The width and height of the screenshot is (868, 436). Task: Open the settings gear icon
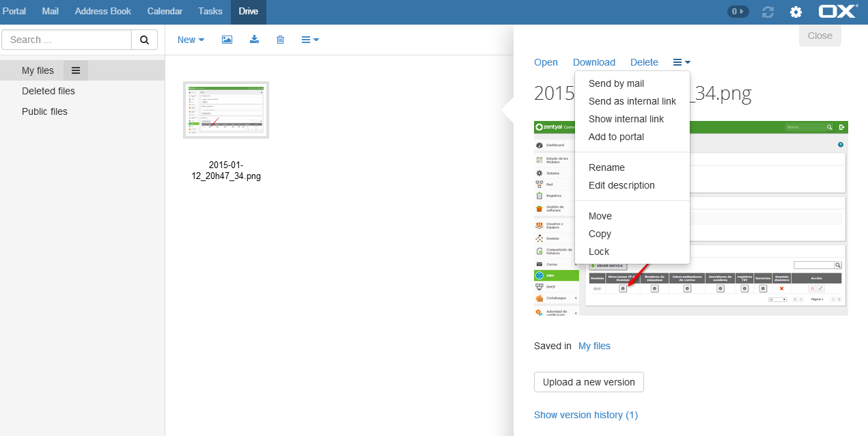point(796,12)
